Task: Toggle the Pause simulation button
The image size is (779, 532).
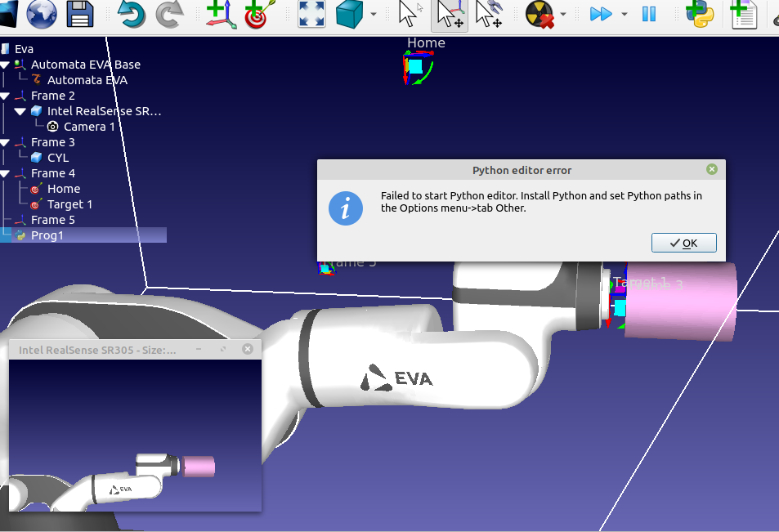Action: [x=649, y=14]
